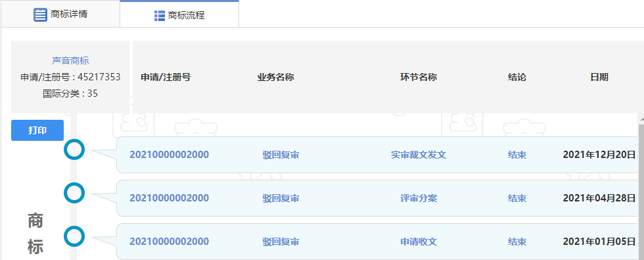The image size is (644, 260).
Task: Click the 声音商标 link
Action: (x=70, y=61)
